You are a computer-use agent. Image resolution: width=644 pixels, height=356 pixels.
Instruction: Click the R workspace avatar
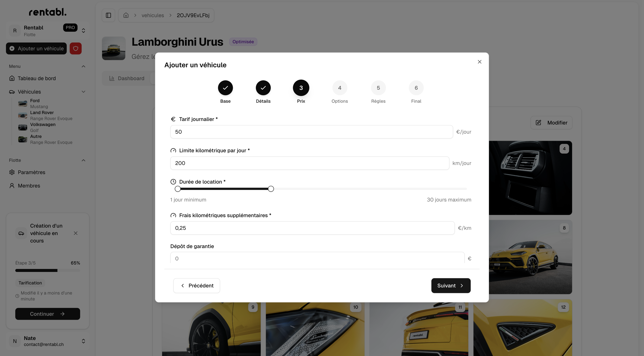(x=15, y=31)
